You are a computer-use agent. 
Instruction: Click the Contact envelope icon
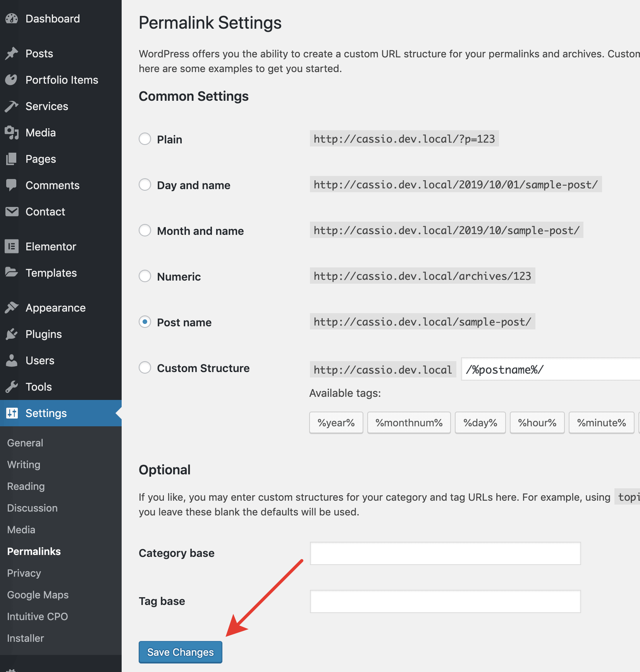[x=12, y=212]
